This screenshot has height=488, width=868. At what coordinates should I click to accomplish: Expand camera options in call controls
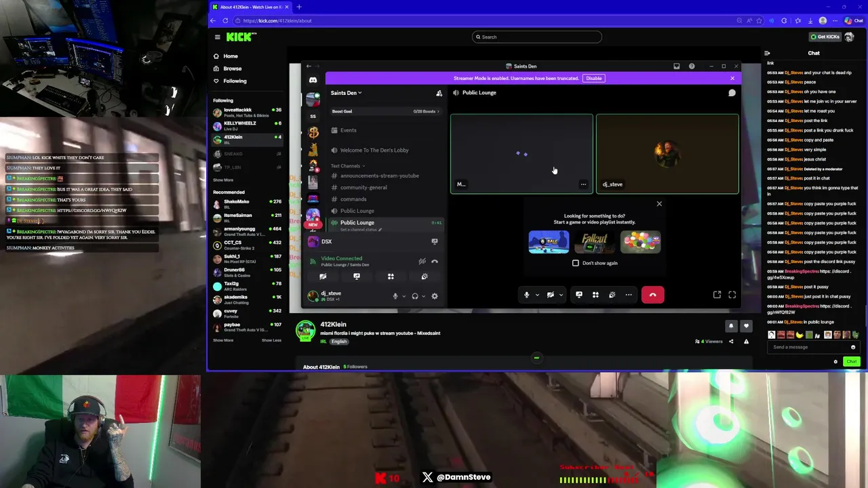point(561,295)
